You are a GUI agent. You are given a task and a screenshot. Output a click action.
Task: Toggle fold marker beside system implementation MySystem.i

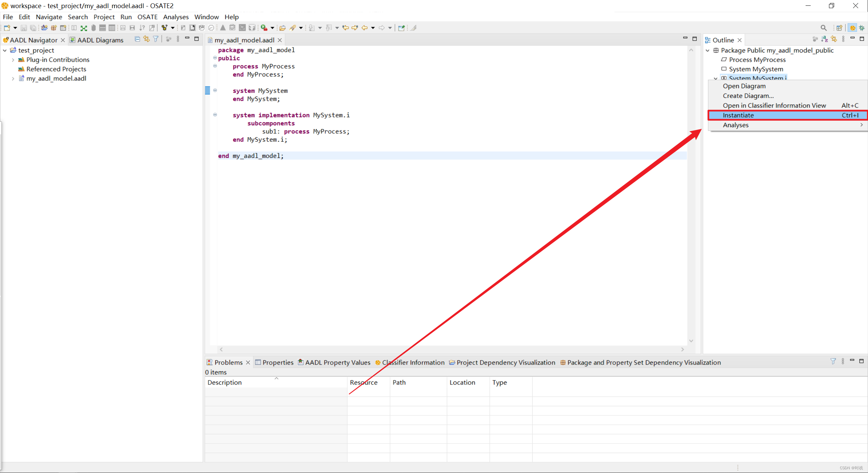tap(215, 115)
